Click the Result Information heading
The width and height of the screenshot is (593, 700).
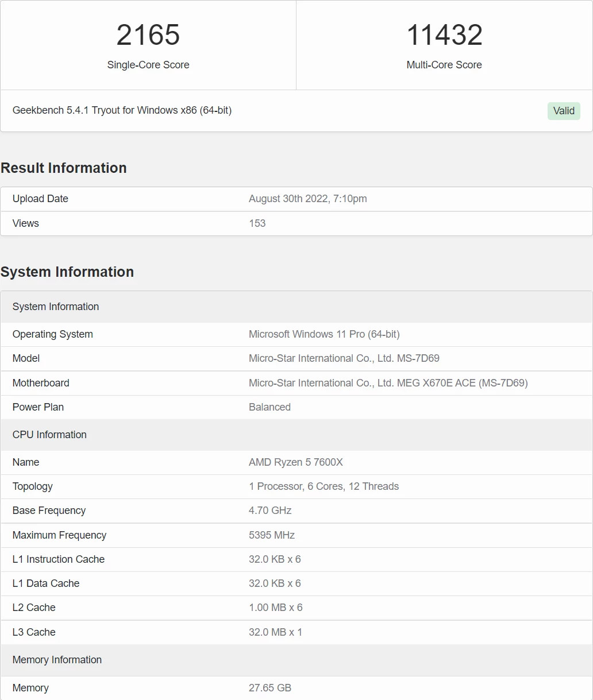coord(64,168)
